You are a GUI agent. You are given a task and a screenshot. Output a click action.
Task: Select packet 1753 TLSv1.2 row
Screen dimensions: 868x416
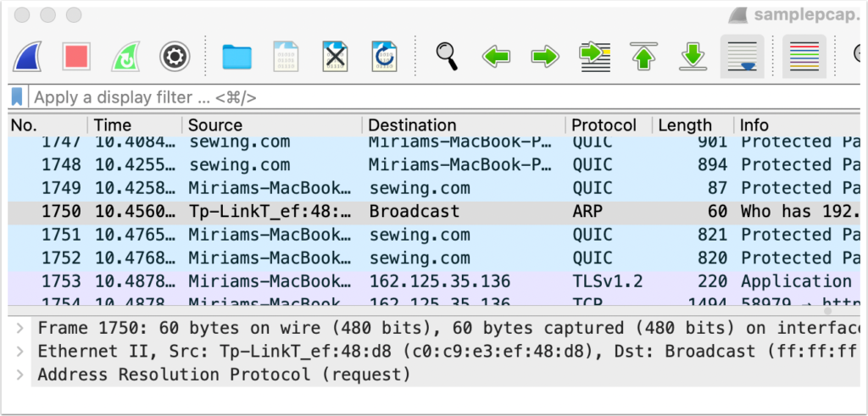[424, 281]
